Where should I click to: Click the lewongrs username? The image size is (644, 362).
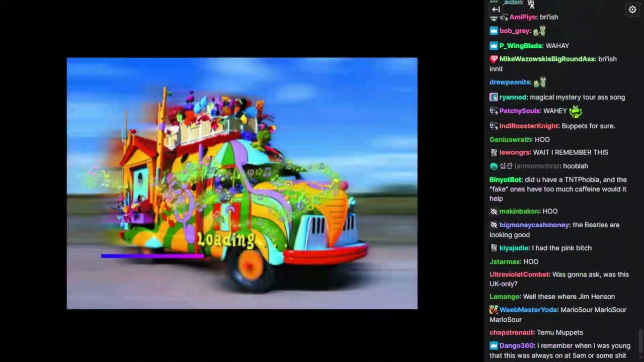515,152
